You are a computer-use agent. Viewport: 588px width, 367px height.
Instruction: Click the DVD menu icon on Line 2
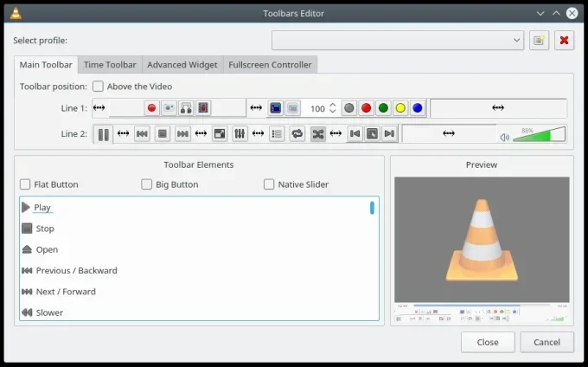(372, 133)
